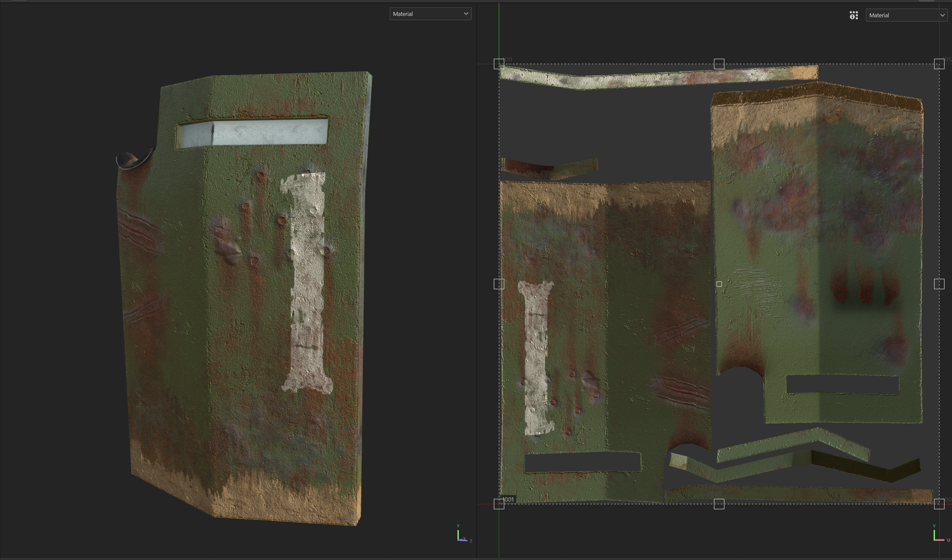The height and width of the screenshot is (560, 952).
Task: Grab the middle-right UV tile transform handle
Action: click(939, 284)
